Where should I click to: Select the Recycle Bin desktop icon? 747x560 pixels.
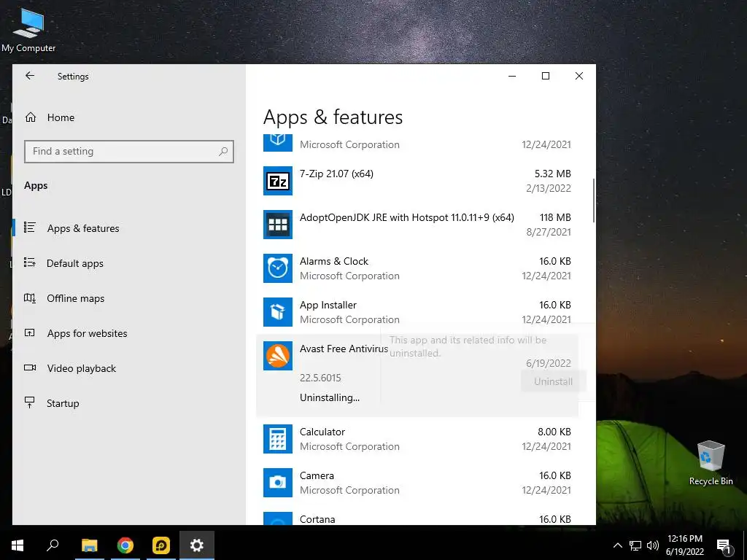coord(711,463)
